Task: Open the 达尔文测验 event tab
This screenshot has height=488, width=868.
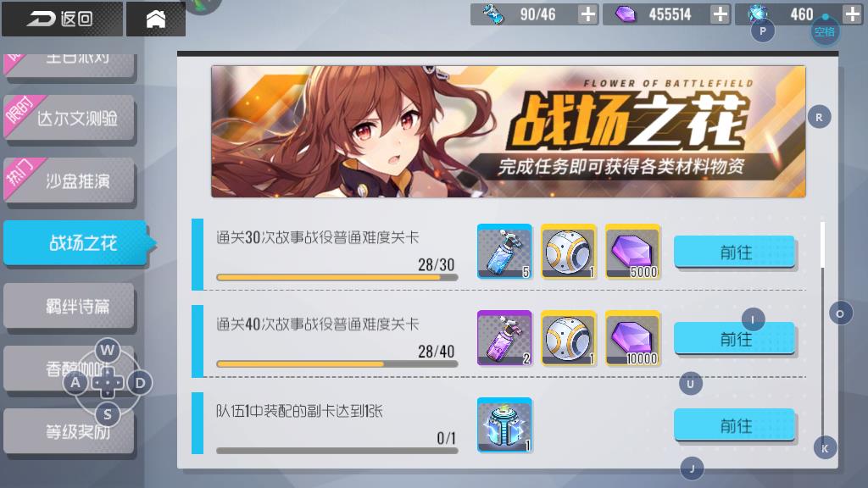Action: pos(70,118)
